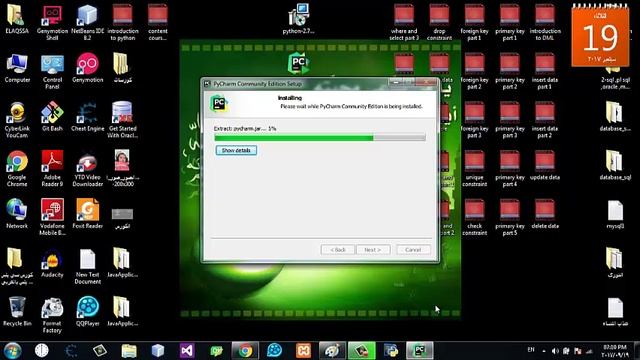Click PyCharm setup taskbar button
Screen dimensions: 640x360
pos(420,351)
